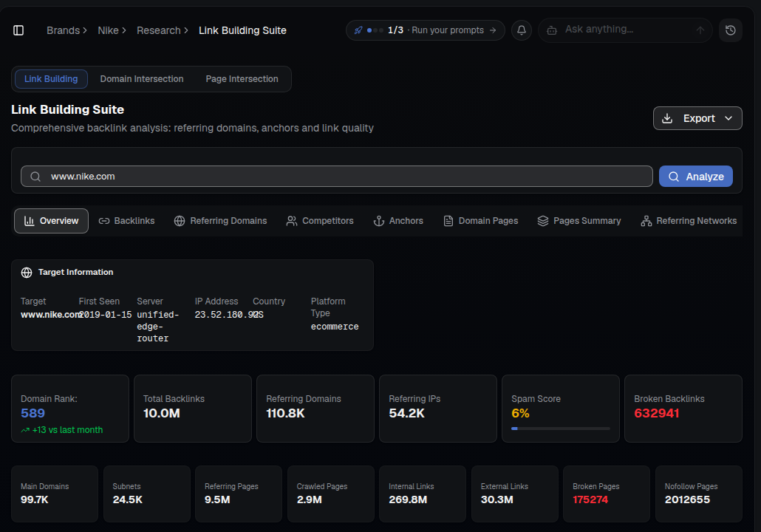Click the First Seen date 2019-01-15

106,315
